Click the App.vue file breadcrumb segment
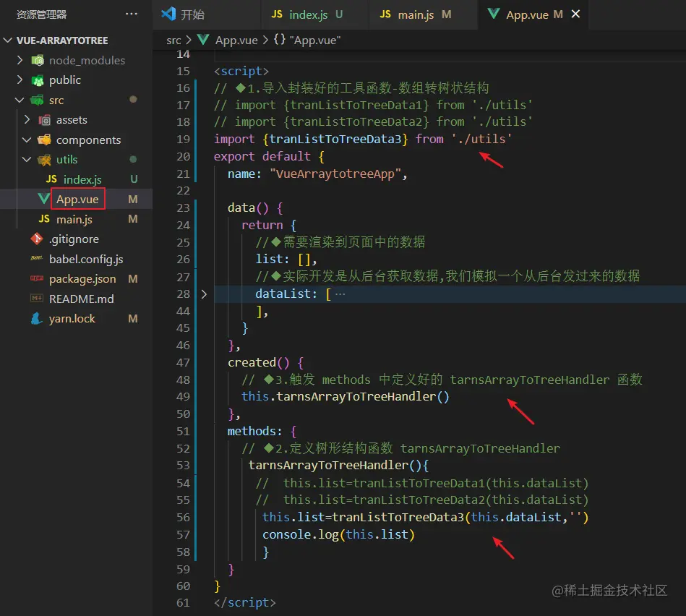 coord(236,40)
